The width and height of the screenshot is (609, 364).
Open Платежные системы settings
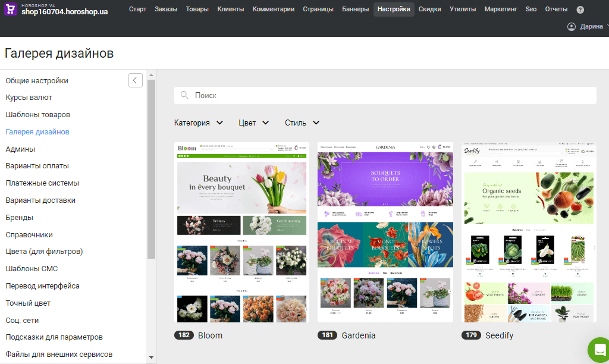42,183
